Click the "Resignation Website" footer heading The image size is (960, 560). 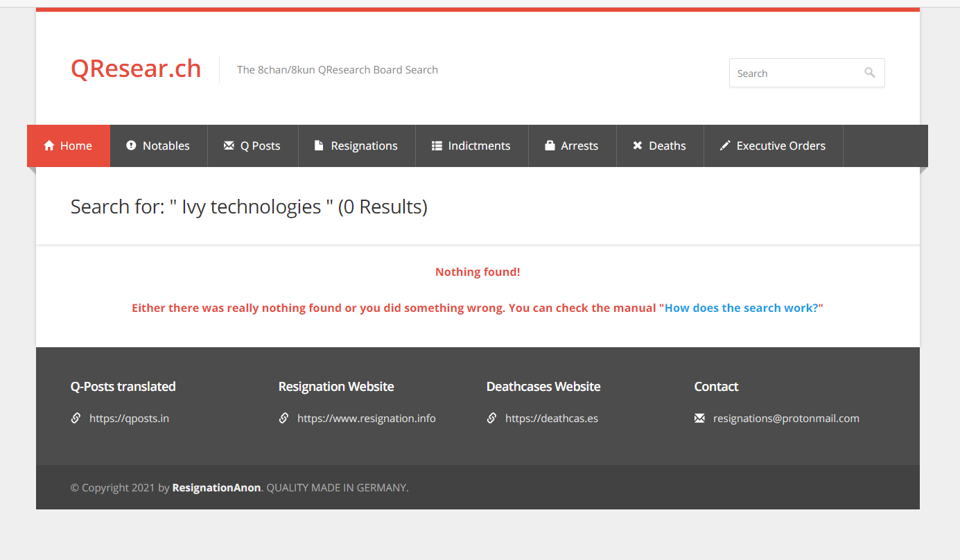336,386
